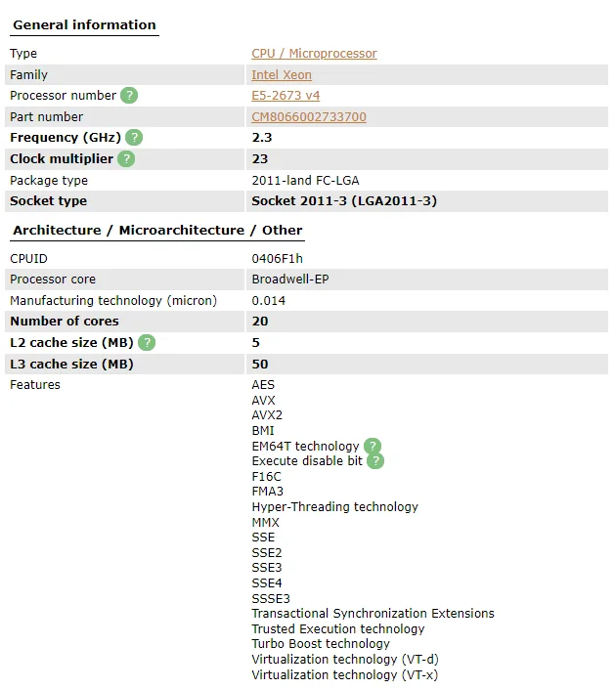Click help icon next to Processor number
The width and height of the screenshot is (616, 689).
pyautogui.click(x=129, y=96)
